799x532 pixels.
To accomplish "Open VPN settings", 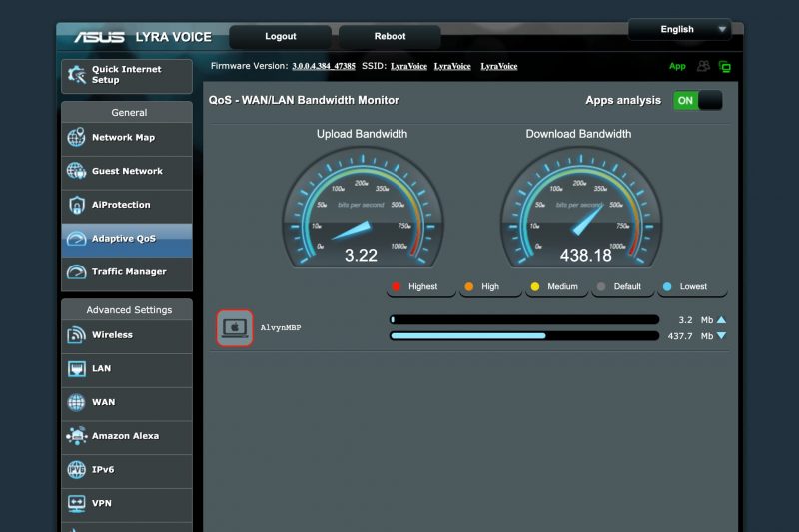I will [x=127, y=503].
